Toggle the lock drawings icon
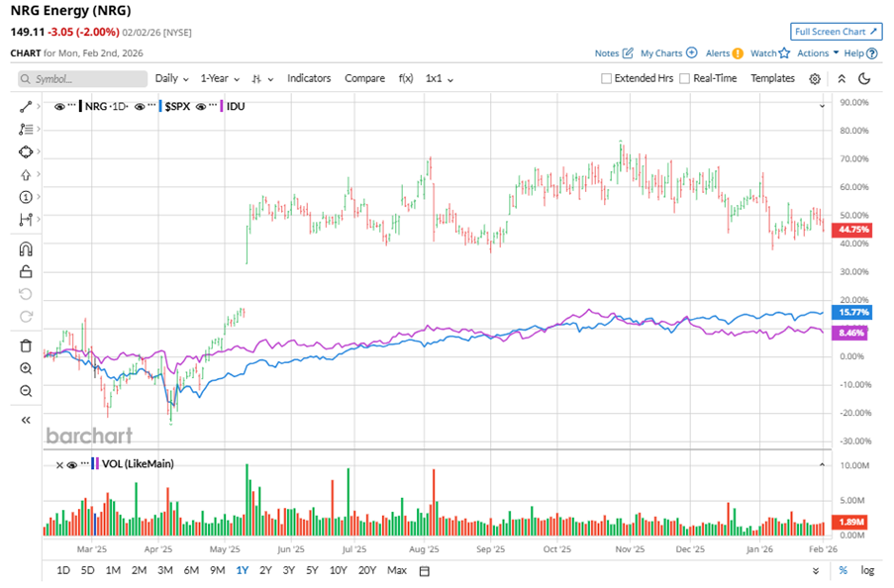Screen dimensions: 894x588 26,271
